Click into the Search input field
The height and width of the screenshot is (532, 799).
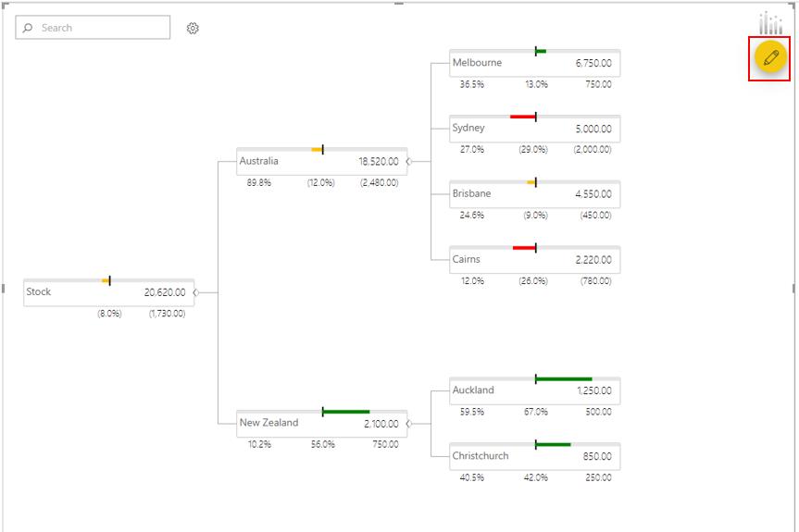[93, 28]
